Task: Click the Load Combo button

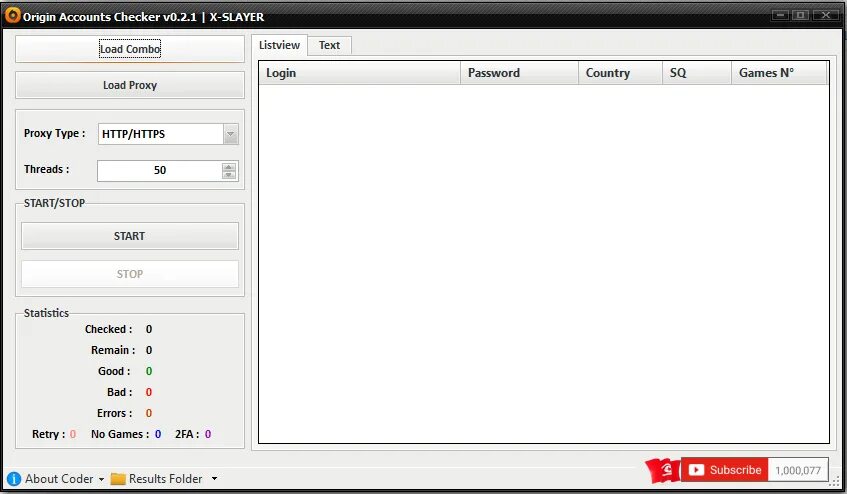Action: (130, 49)
